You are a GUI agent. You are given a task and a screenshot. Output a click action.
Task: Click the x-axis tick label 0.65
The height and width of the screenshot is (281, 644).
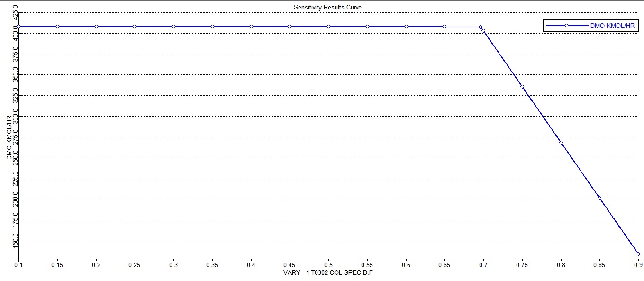pyautogui.click(x=445, y=266)
